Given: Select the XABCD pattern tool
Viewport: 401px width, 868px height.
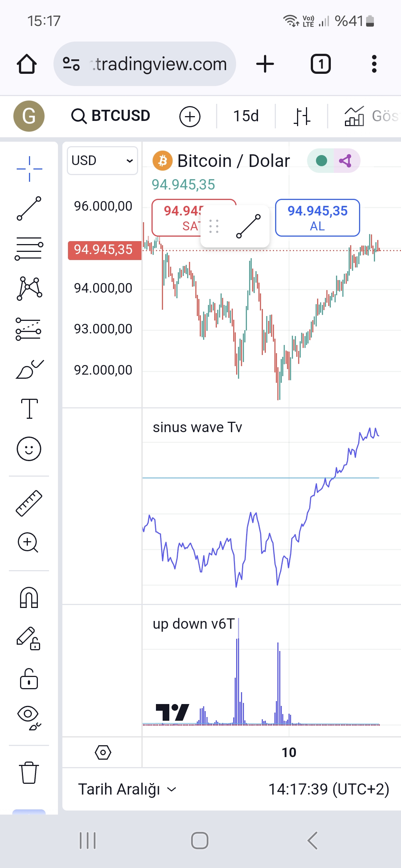Looking at the screenshot, I should tap(29, 288).
